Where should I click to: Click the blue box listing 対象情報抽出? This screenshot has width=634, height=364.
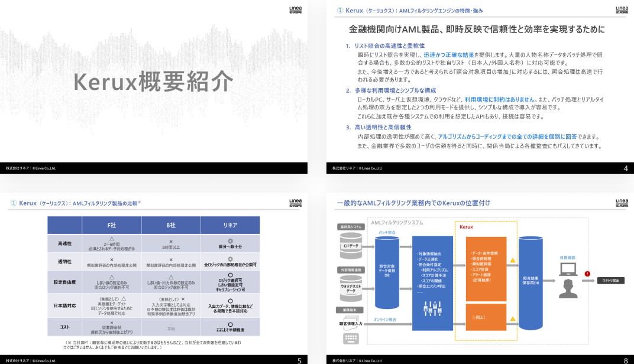click(x=432, y=283)
